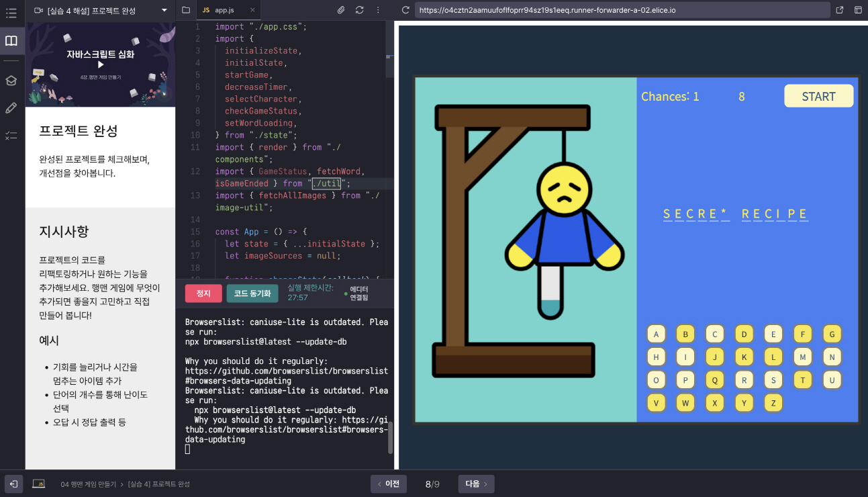Play the 자바스크립트 심화 video thumbnail
Viewport: 868px width, 497px height.
[x=101, y=65]
